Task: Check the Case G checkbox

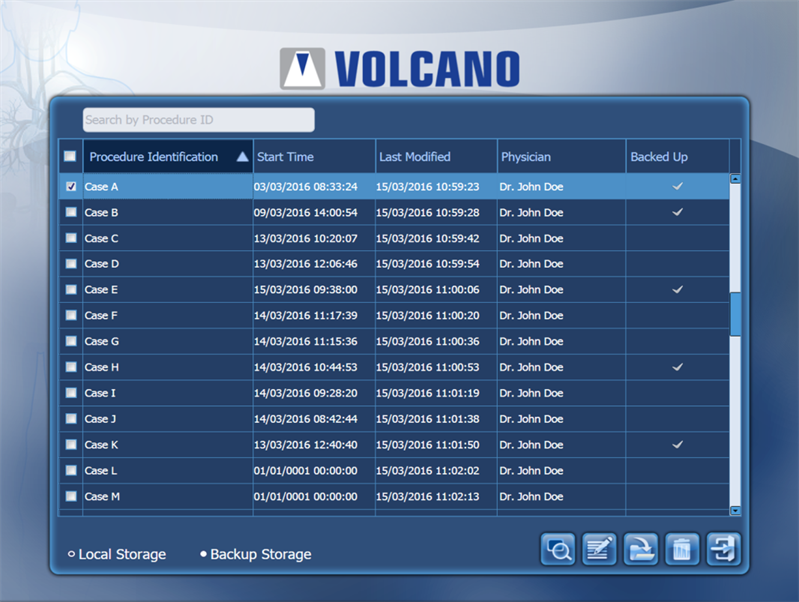Action: click(x=71, y=341)
